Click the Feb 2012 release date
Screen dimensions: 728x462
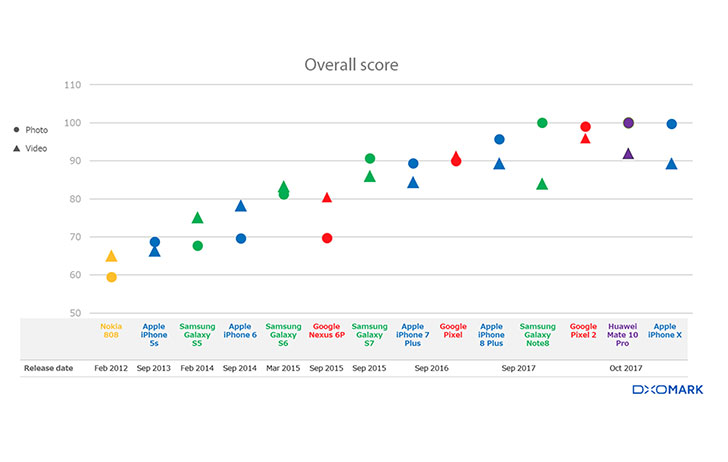point(111,368)
